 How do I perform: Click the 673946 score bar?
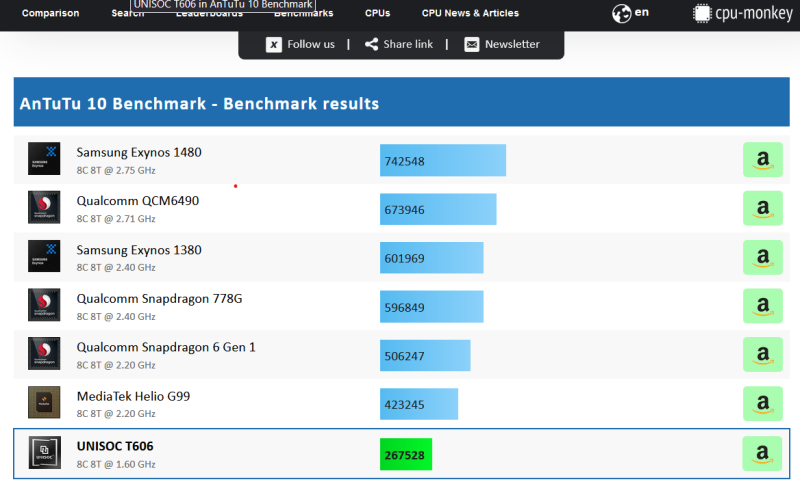tap(438, 209)
